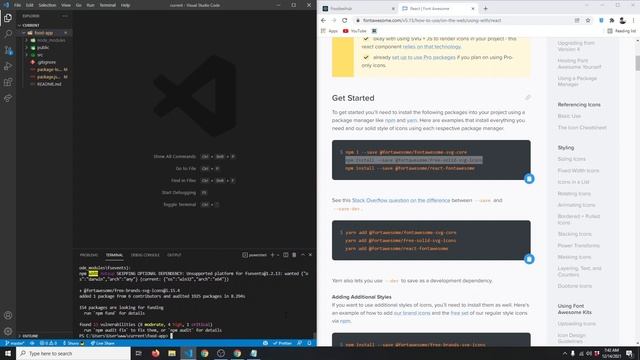The height and width of the screenshot is (360, 640).
Task: Switch to the first Chrome tab
Action: click(358, 8)
